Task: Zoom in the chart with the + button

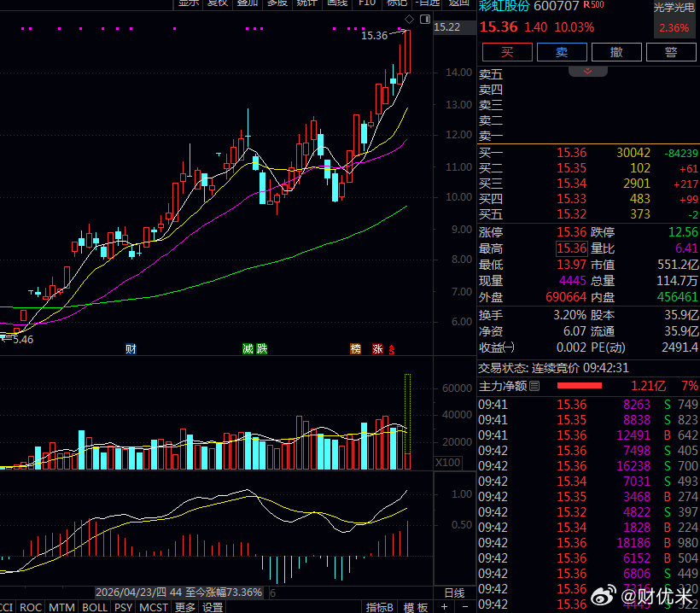Action: 444,607
